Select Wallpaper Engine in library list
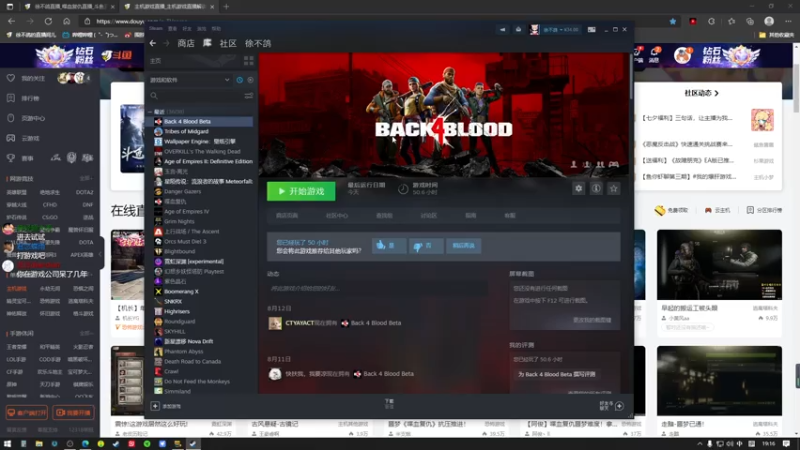 click(200, 141)
